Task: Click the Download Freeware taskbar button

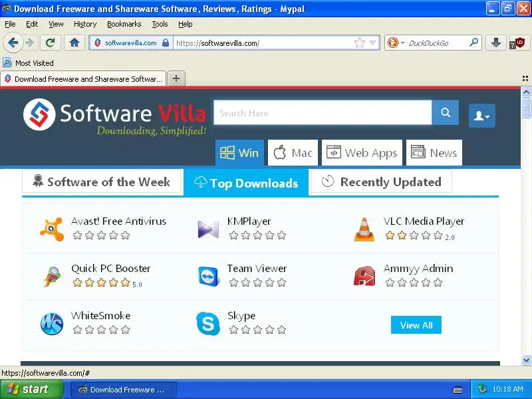Action: click(124, 390)
